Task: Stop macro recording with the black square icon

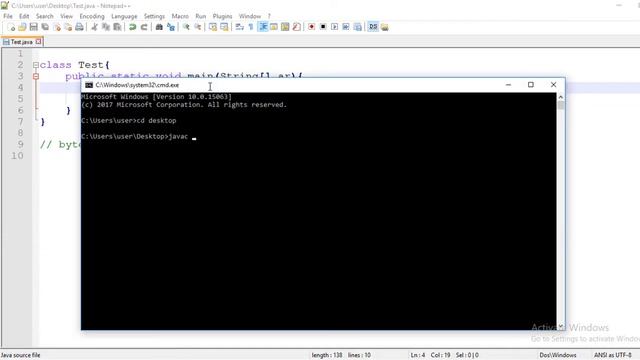Action: click(x=323, y=27)
